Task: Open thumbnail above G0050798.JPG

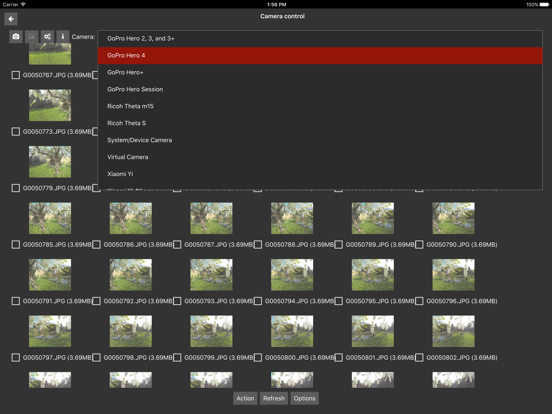Action: [x=131, y=331]
